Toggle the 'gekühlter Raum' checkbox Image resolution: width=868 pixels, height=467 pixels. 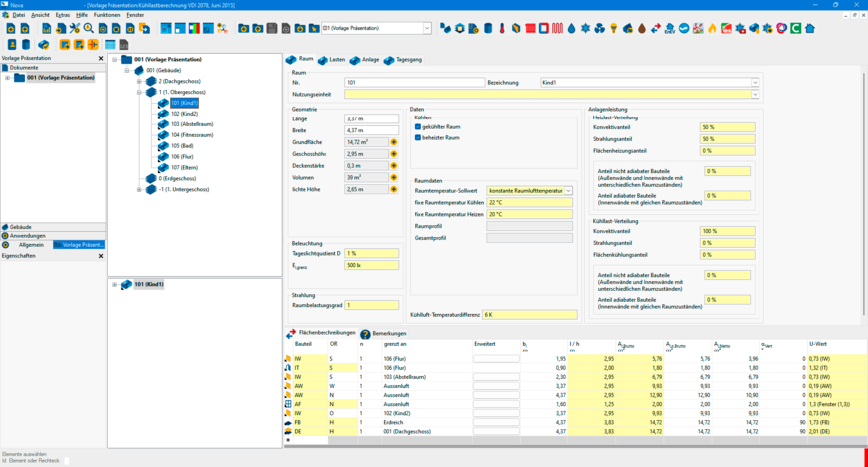coord(418,127)
